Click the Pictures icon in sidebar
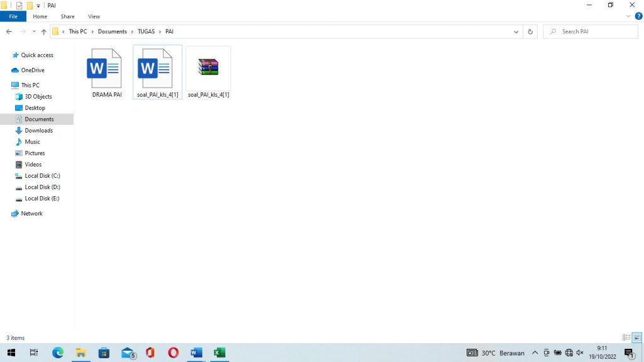The image size is (644, 362). point(19,153)
